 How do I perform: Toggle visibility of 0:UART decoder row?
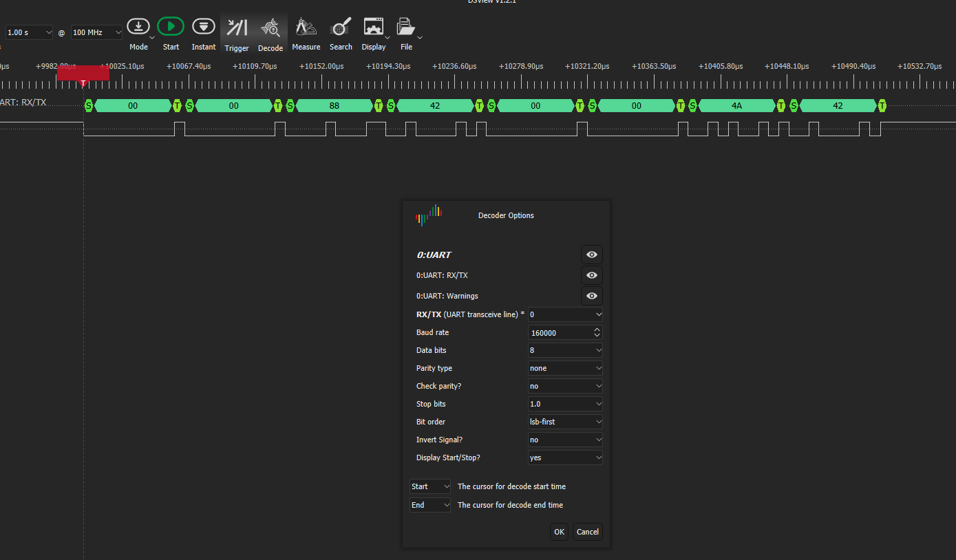[x=591, y=255]
